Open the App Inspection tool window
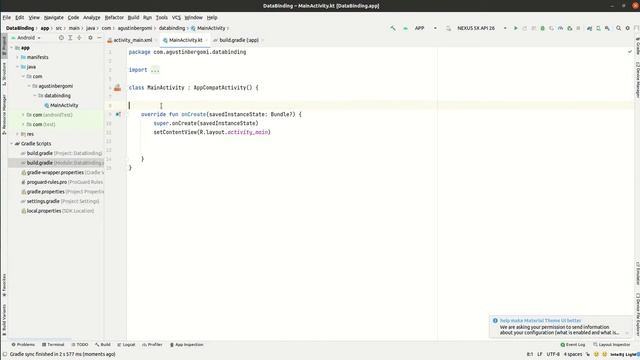This screenshot has width=640, height=360. pos(187,345)
